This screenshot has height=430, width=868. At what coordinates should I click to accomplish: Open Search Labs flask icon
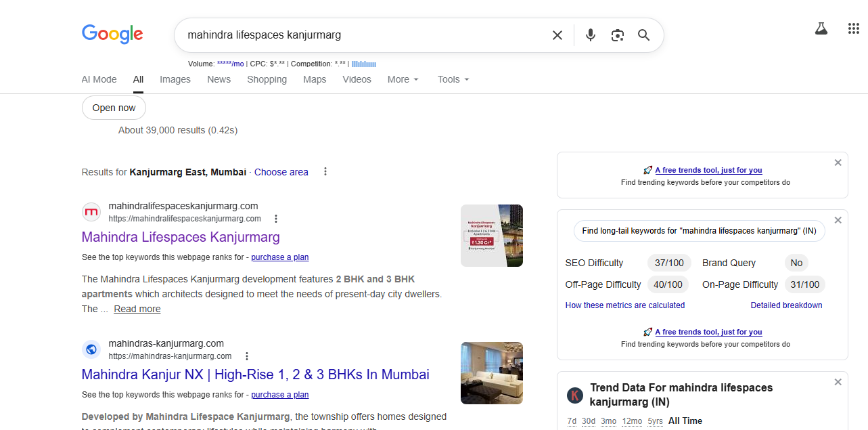tap(821, 29)
